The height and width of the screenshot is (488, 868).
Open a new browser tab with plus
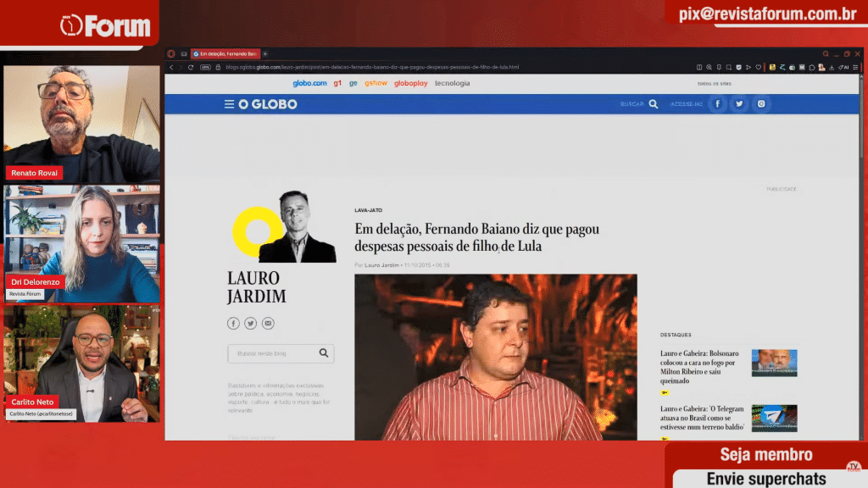(265, 53)
